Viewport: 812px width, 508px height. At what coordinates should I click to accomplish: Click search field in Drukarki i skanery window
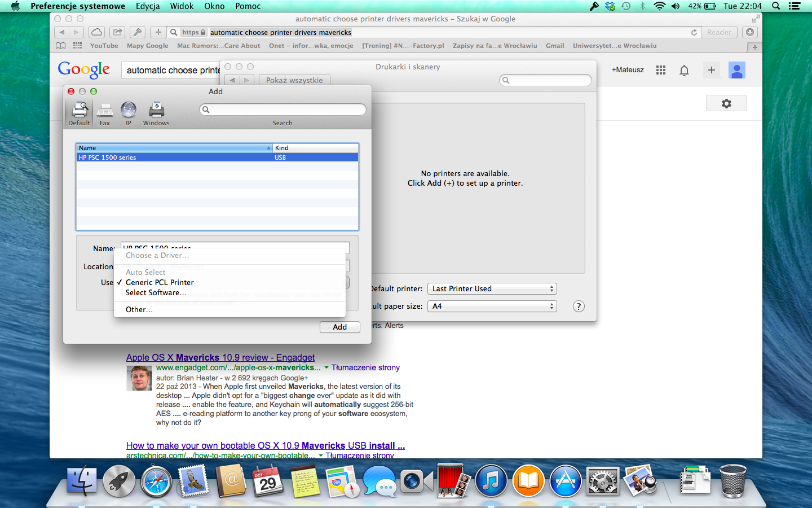pyautogui.click(x=545, y=80)
